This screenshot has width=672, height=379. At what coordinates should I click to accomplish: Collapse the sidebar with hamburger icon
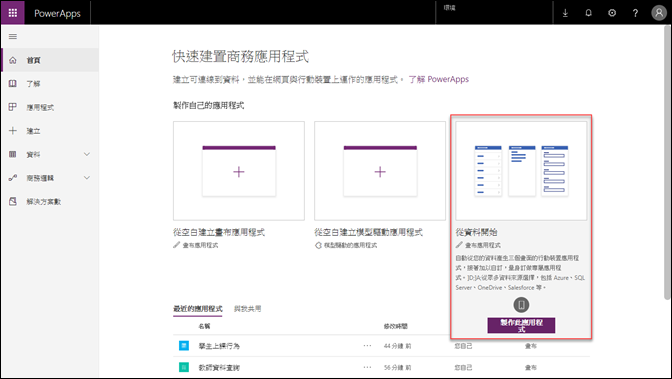coord(13,36)
